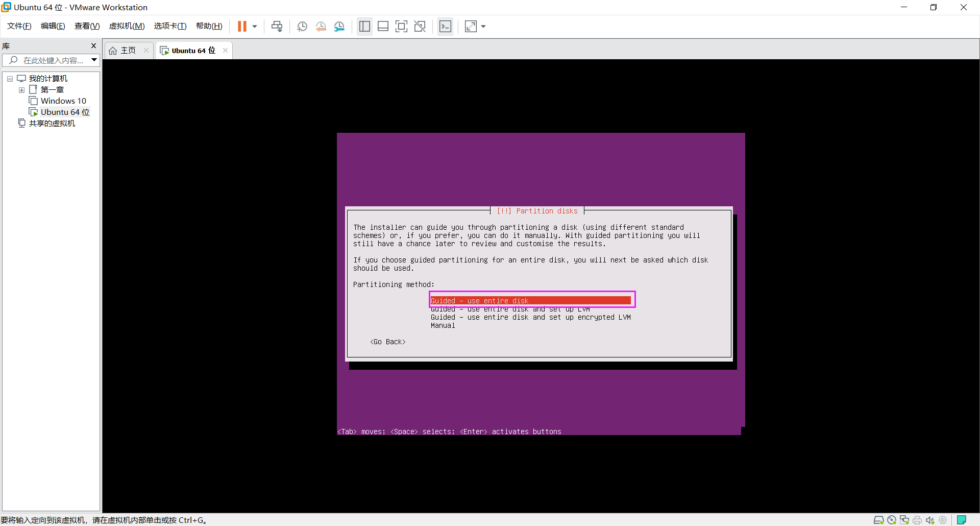
Task: Click the sound card status icon
Action: [930, 520]
